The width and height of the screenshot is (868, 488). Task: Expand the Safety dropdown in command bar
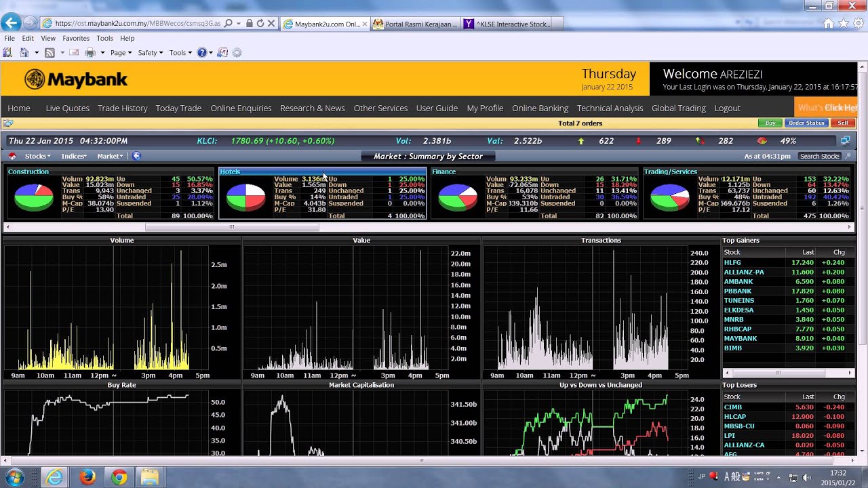(151, 53)
